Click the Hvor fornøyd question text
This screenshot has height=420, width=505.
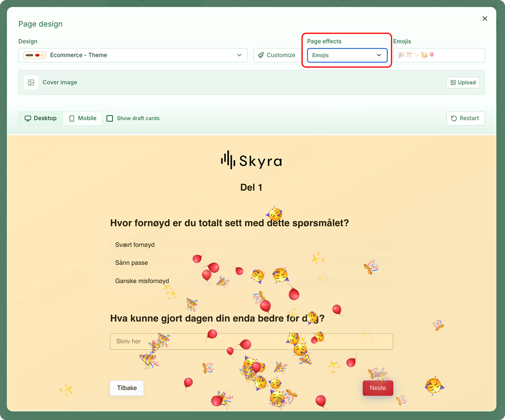[x=229, y=223]
